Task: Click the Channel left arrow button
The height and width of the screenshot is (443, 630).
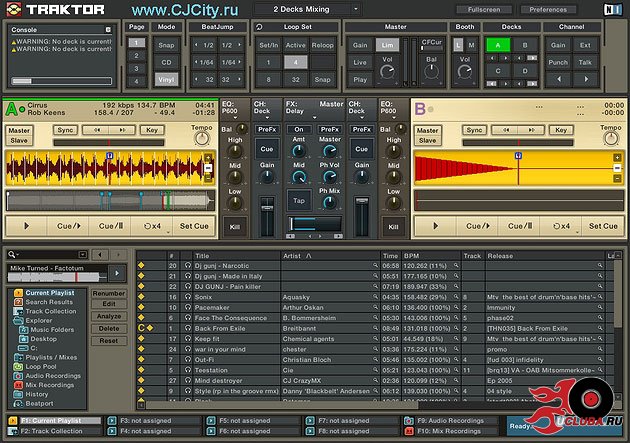Action: click(x=558, y=79)
